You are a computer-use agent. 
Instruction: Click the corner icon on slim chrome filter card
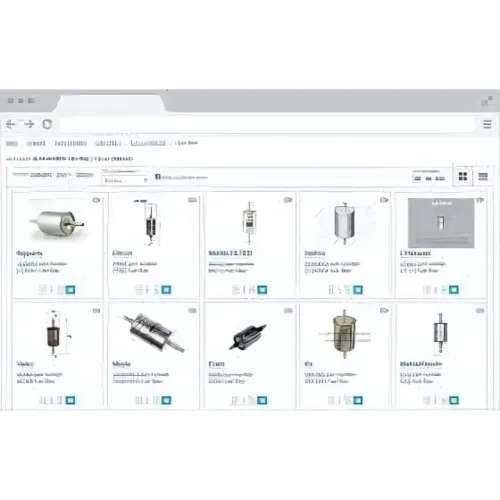coord(480,311)
